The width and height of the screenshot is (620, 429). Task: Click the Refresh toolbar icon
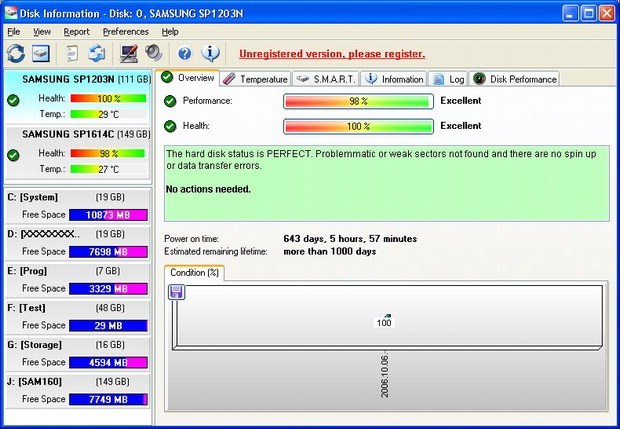pos(16,53)
